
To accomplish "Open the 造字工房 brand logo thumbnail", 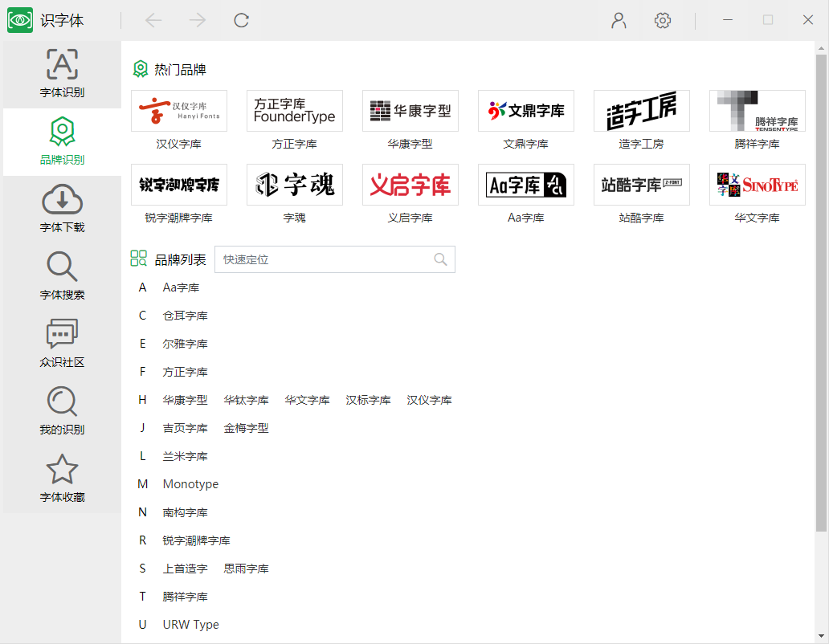I will click(642, 111).
